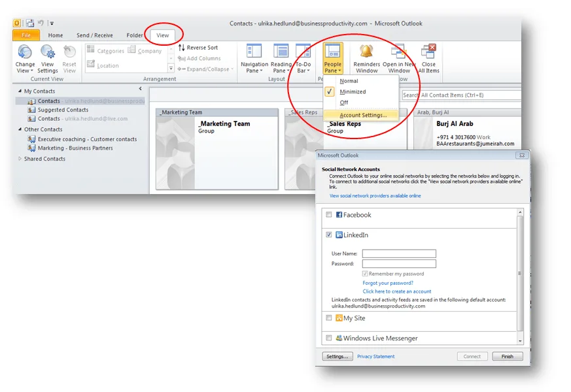Open View social network providers available online

click(x=375, y=195)
